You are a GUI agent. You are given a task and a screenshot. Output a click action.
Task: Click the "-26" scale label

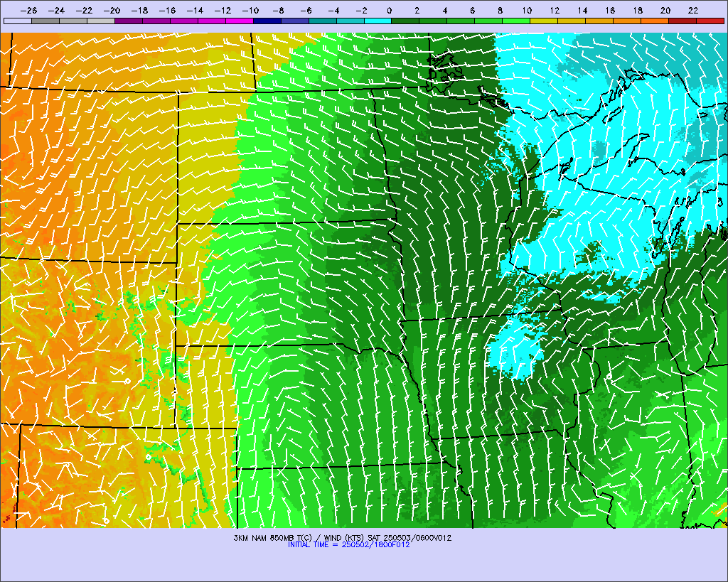(28, 10)
